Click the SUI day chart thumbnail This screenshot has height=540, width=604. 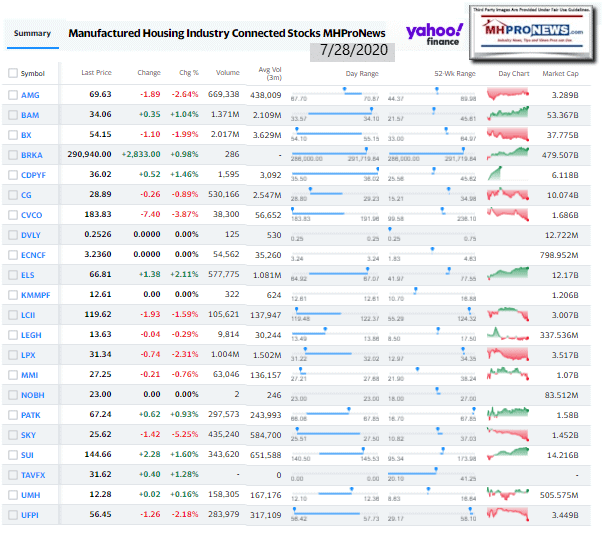[x=509, y=455]
